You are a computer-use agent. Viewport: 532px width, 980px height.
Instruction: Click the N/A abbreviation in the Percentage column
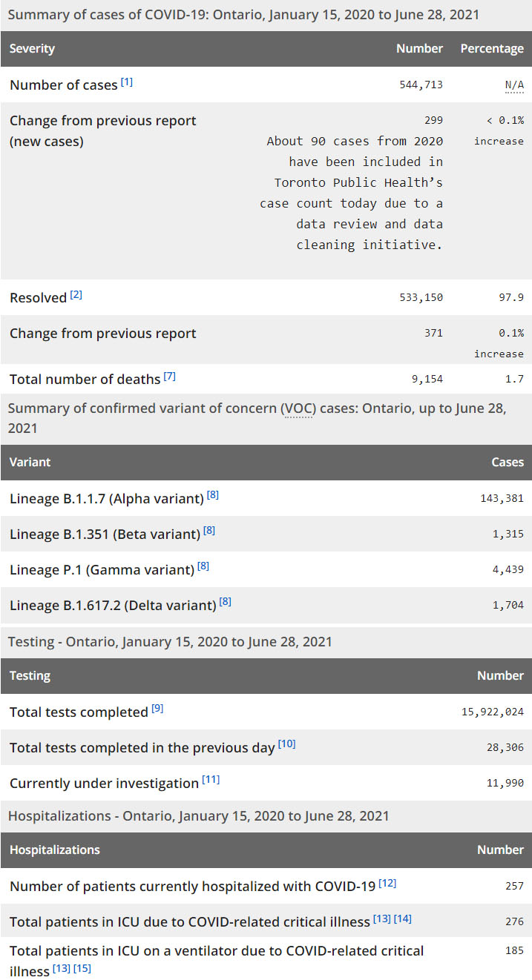pos(514,85)
